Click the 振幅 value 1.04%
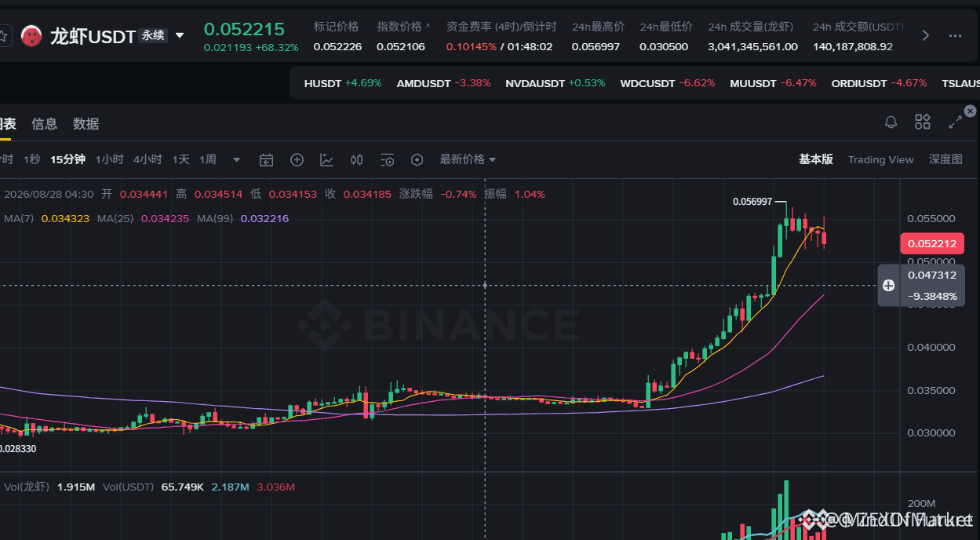The image size is (980, 540). [530, 194]
